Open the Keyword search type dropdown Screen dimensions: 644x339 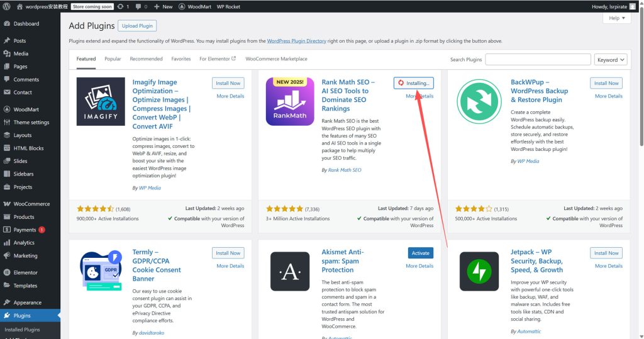click(x=610, y=60)
